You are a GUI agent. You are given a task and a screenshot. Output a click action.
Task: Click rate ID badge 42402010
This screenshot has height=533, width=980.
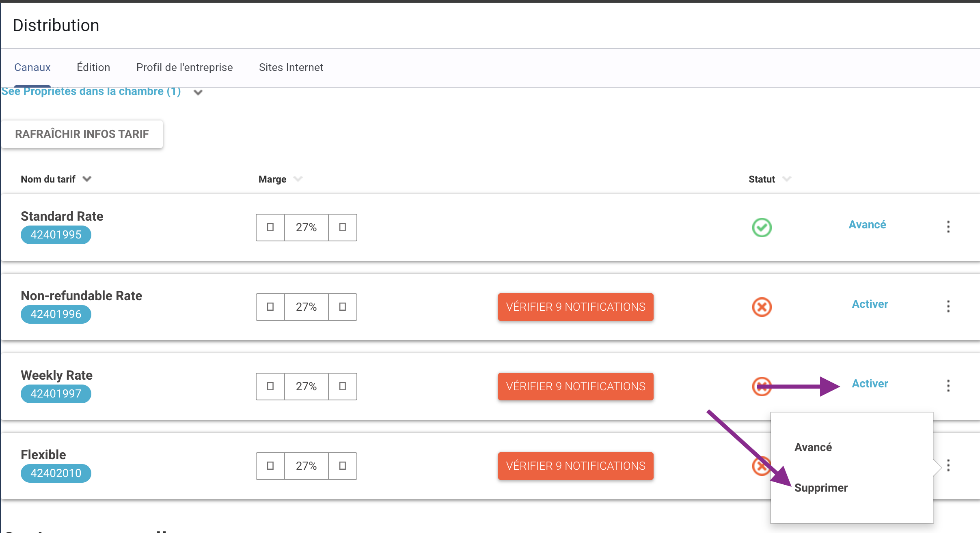pos(56,473)
